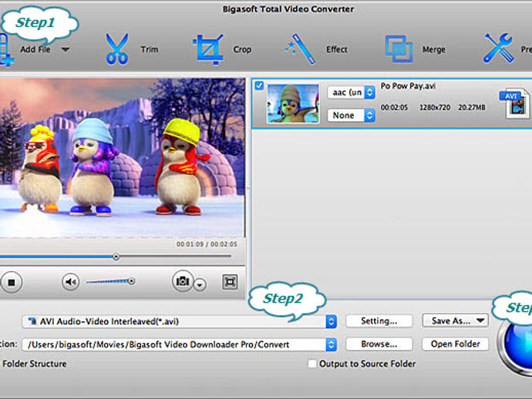Image resolution: width=532 pixels, height=399 pixels.
Task: Open the AVI Audio-Video Interleaved profile dropdown
Action: pyautogui.click(x=180, y=321)
